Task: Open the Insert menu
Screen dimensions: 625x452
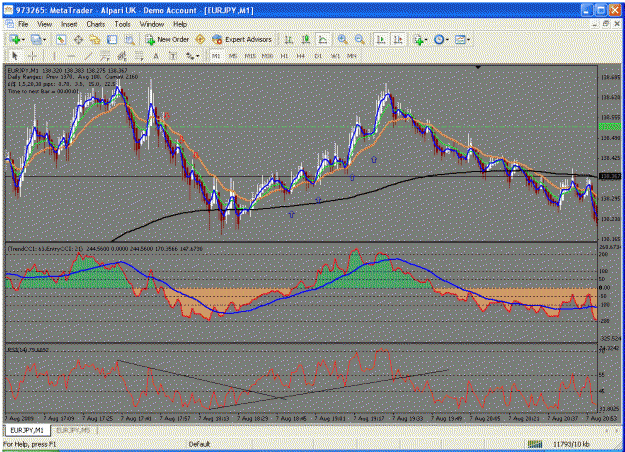Action: tap(69, 24)
